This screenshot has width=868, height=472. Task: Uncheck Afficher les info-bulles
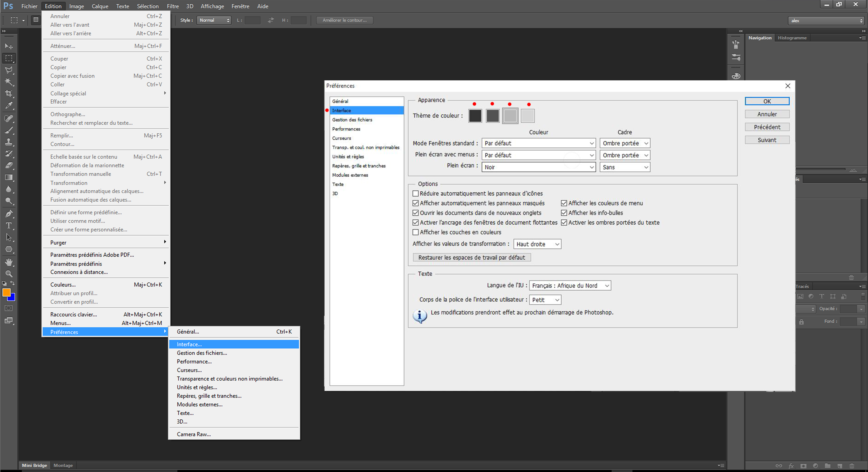coord(564,213)
